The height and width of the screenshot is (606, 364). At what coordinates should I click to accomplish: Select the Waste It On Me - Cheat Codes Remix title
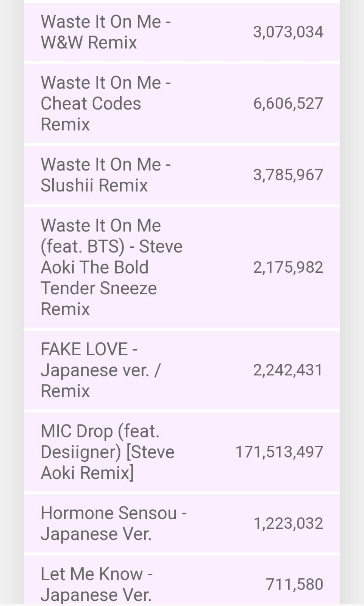coord(106,103)
